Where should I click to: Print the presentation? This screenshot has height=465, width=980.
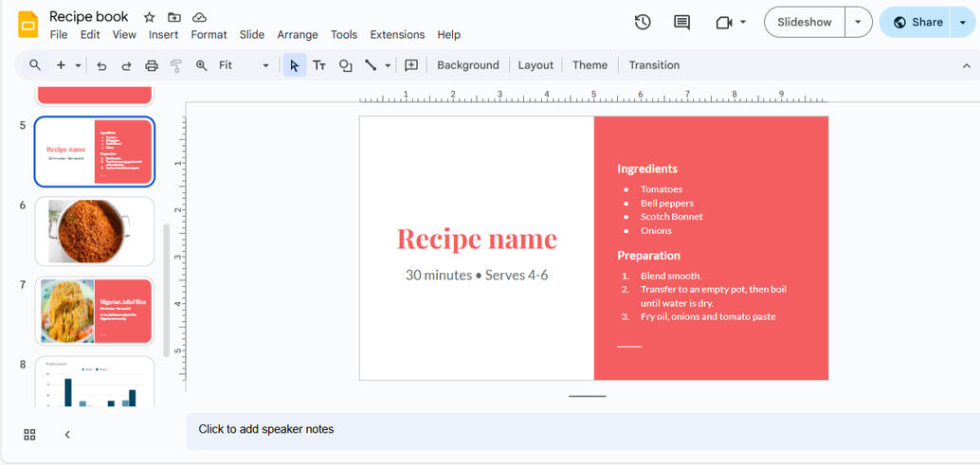(x=152, y=65)
